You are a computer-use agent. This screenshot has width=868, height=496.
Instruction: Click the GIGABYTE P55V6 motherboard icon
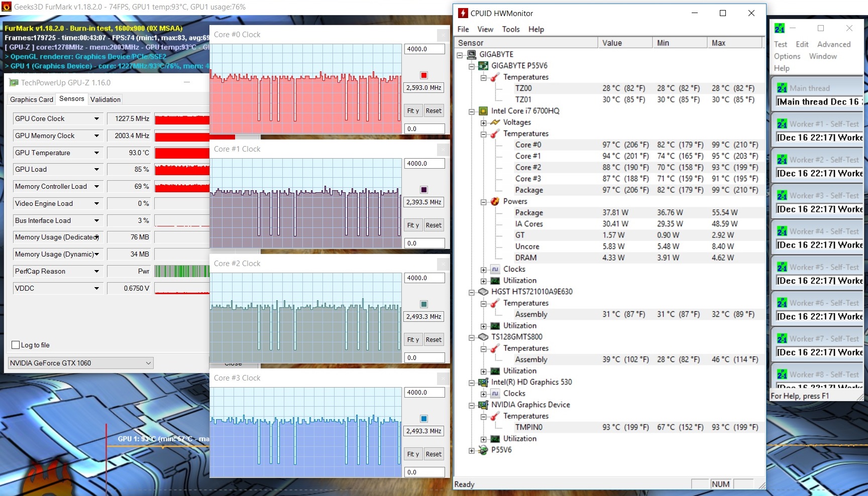pyautogui.click(x=483, y=66)
